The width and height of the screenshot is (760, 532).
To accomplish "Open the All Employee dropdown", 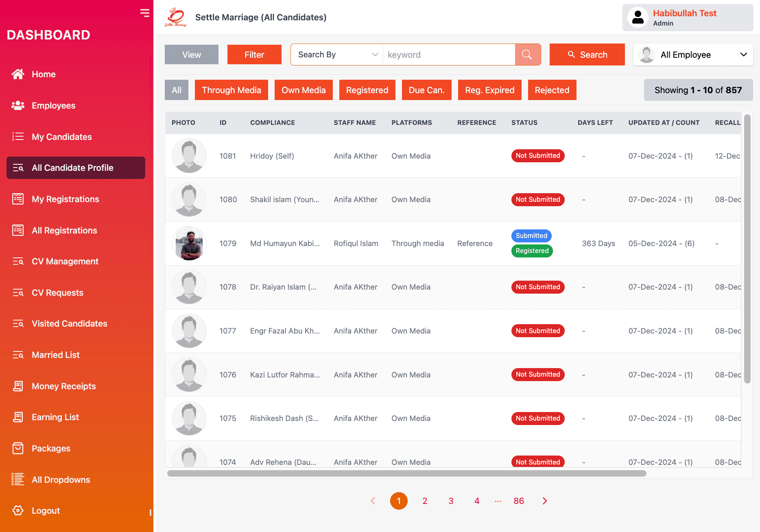I will click(x=693, y=55).
